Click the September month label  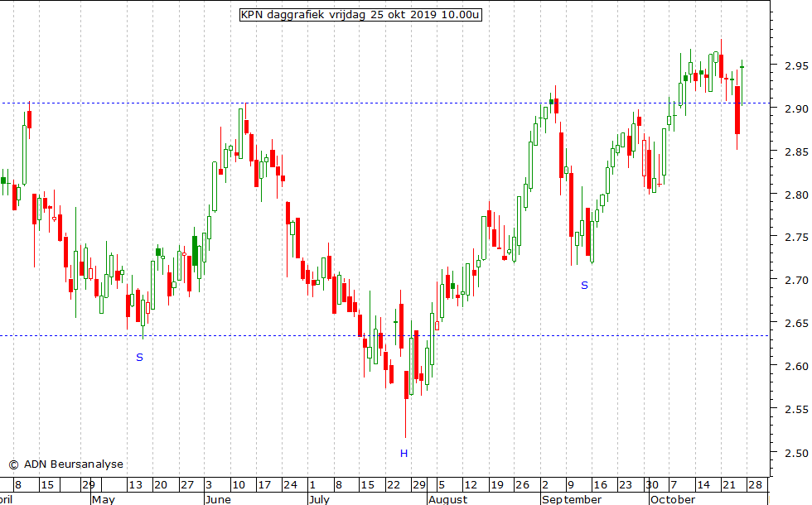coord(572,499)
